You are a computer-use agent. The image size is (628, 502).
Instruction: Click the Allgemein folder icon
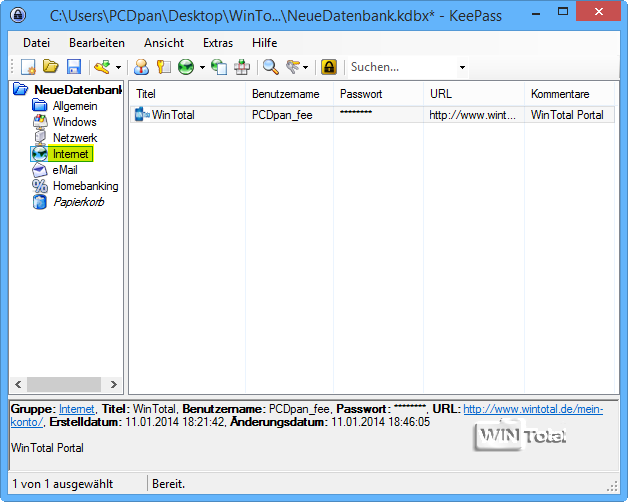(40, 106)
